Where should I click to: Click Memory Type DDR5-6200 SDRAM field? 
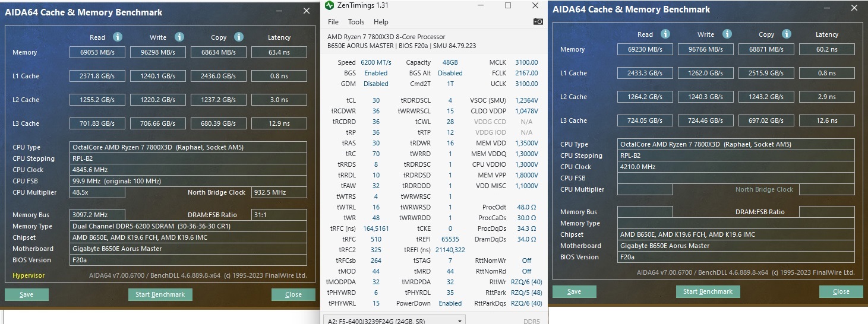188,226
